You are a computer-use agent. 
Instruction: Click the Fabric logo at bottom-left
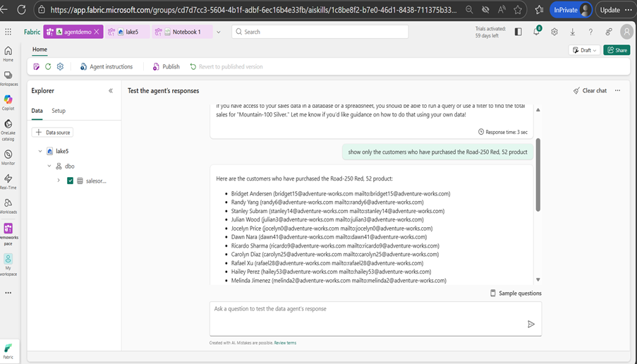tap(8, 351)
